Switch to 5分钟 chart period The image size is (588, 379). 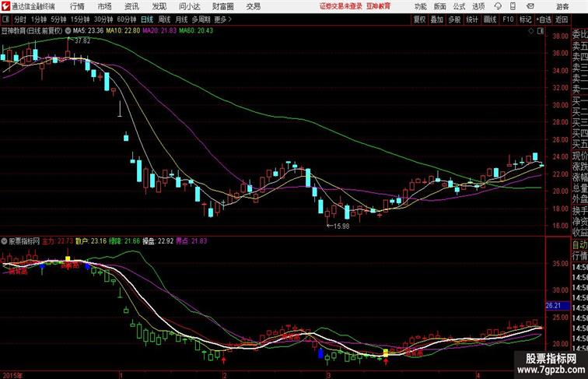click(x=58, y=19)
